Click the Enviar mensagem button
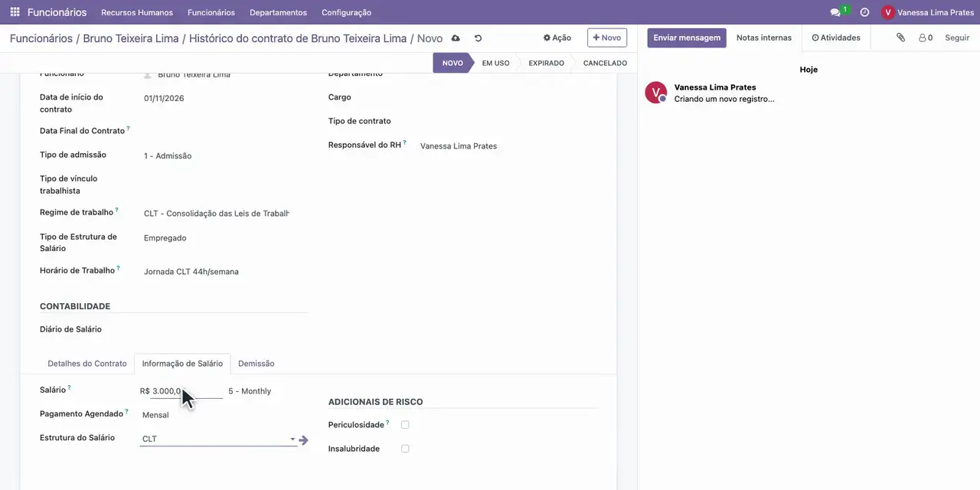The width and height of the screenshot is (980, 490). click(687, 38)
